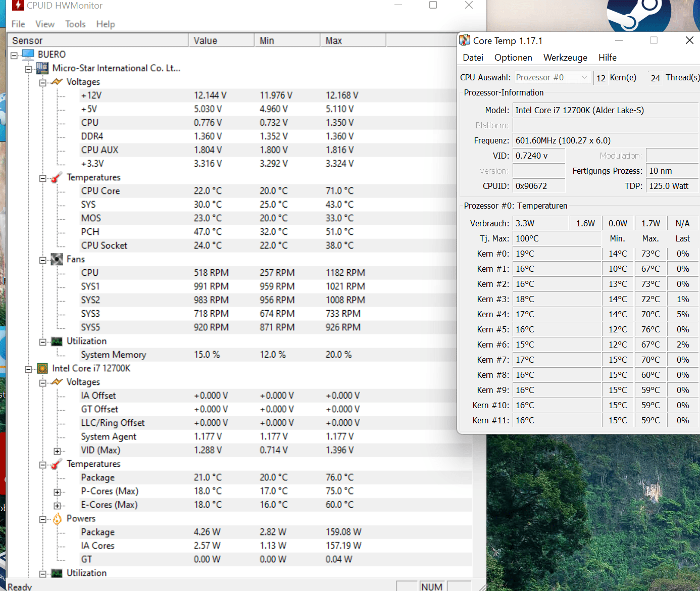Click the Value column header
This screenshot has width=700, height=591.
(221, 40)
